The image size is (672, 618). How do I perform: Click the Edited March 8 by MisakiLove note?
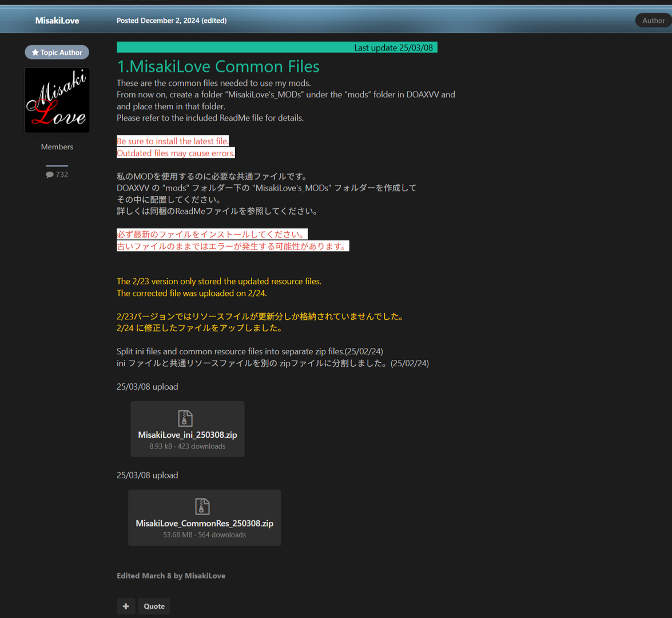tap(171, 576)
